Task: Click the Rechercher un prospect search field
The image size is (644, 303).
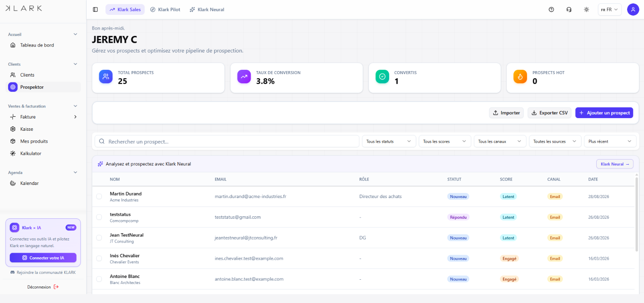Action: tap(226, 141)
